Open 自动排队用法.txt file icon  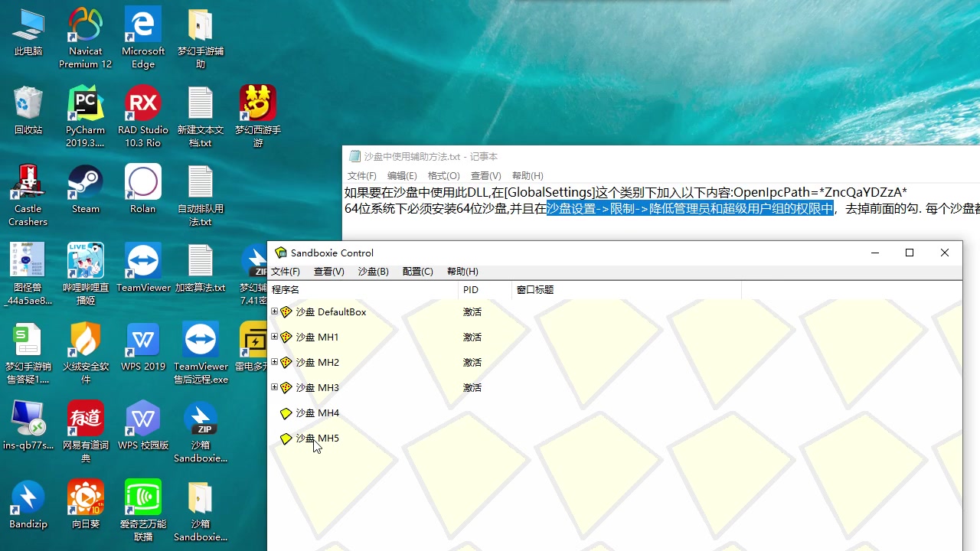point(201,196)
